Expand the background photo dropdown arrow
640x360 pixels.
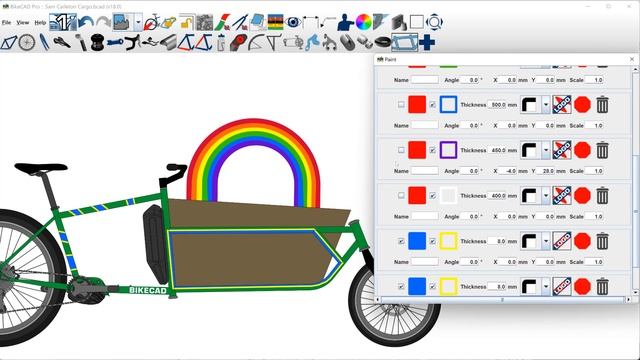click(138, 22)
